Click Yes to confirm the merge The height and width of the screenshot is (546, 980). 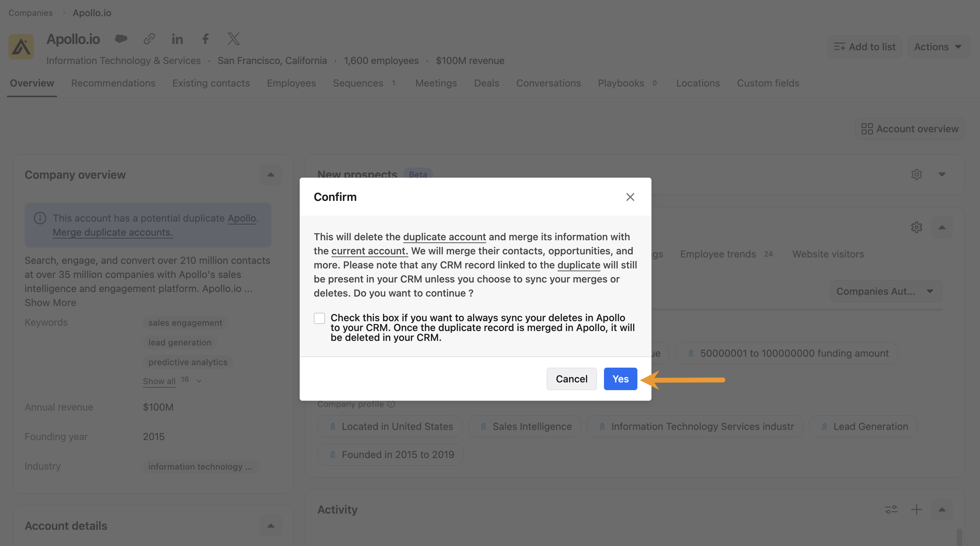pos(620,379)
